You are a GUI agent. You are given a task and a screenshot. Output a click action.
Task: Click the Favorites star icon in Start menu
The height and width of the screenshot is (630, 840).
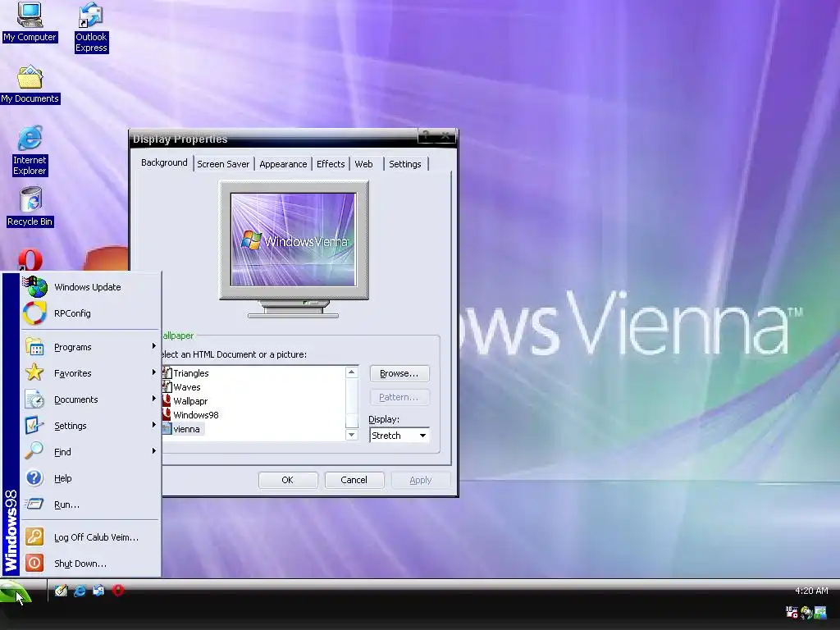pyautogui.click(x=34, y=372)
